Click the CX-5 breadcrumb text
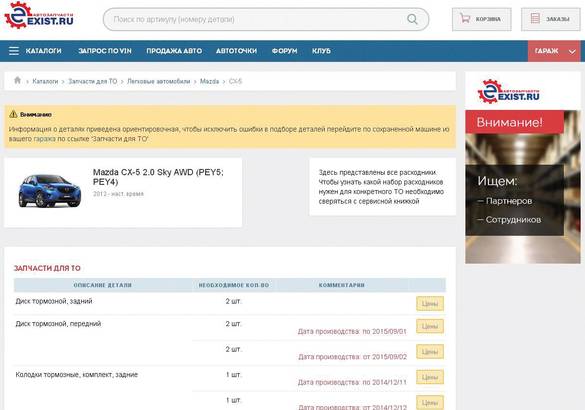Screen dimensions: 585x410 pos(235,81)
